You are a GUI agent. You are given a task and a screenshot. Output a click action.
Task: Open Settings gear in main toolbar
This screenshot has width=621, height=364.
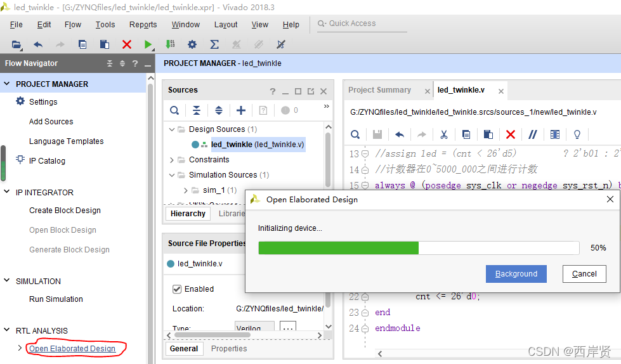tap(192, 44)
